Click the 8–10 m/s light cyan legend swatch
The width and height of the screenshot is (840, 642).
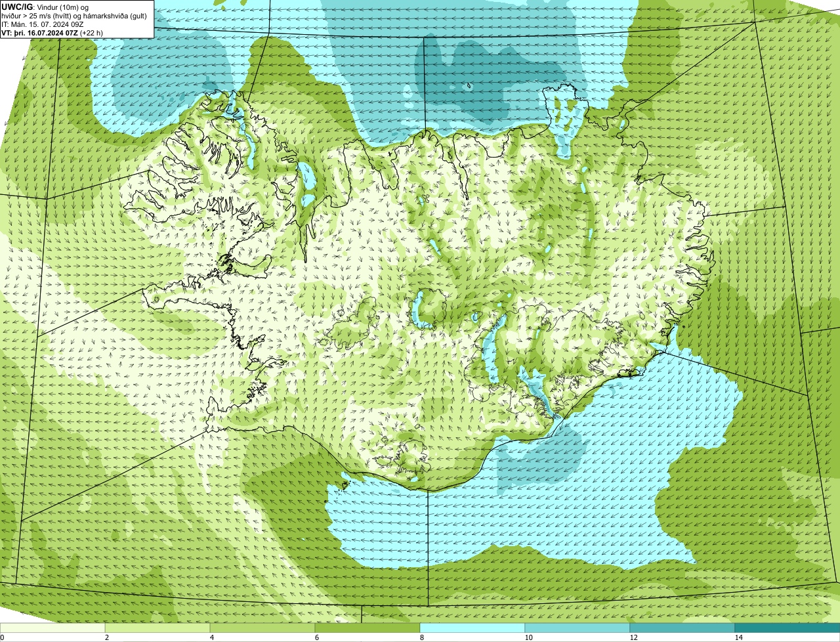(472, 628)
